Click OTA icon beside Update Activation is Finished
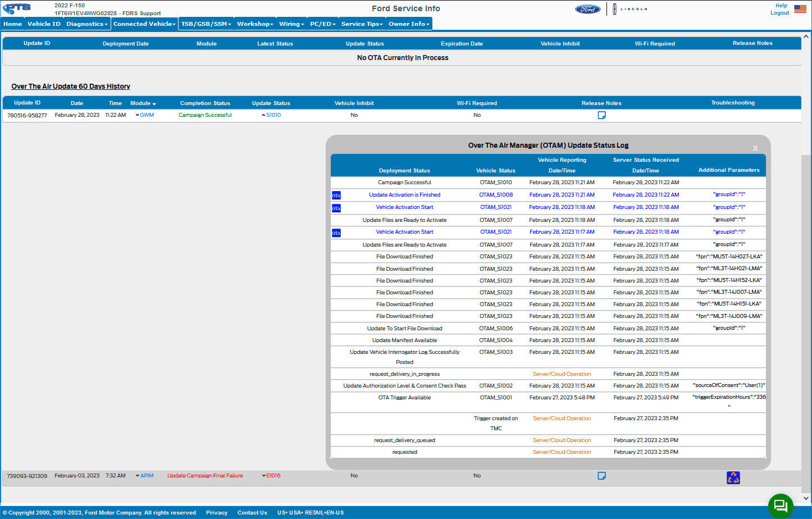Screen dimensions: 812x519 point(336,195)
